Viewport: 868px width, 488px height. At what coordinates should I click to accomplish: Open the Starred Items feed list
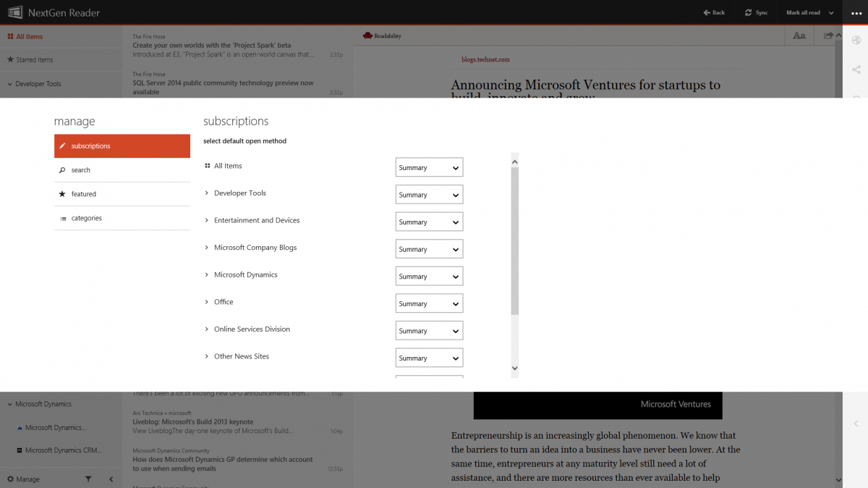pyautogui.click(x=35, y=59)
